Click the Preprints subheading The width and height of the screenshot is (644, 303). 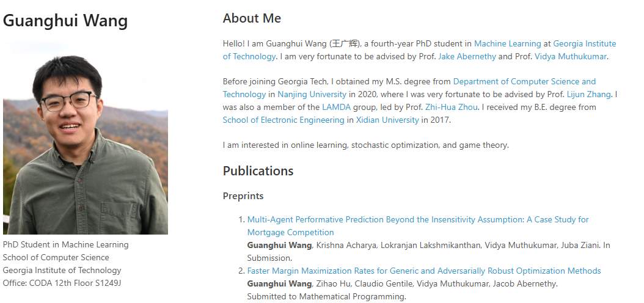point(243,196)
